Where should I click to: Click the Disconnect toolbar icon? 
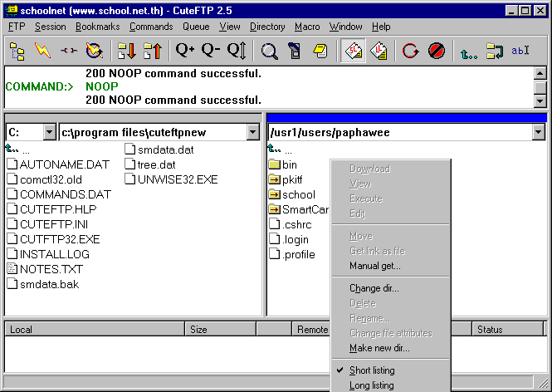pos(69,51)
